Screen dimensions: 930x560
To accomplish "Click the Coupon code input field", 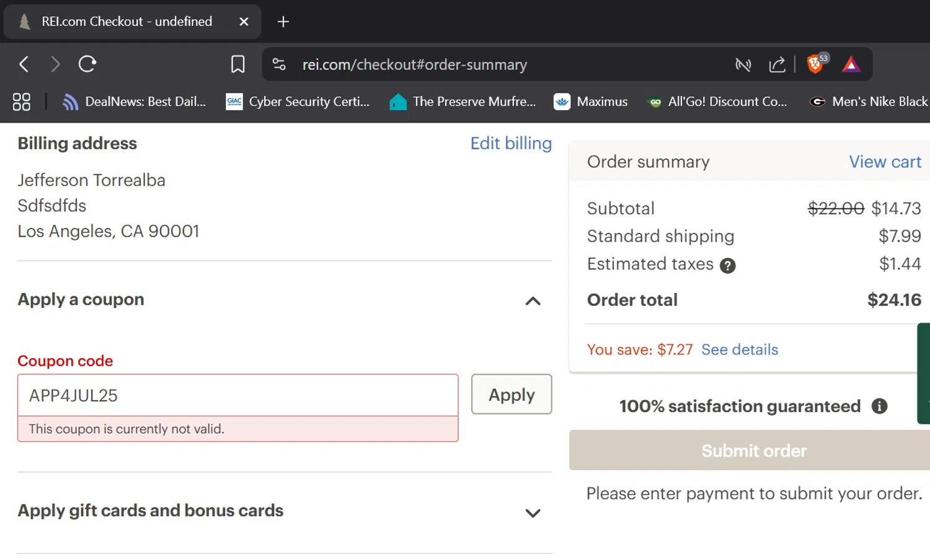I will tap(238, 395).
